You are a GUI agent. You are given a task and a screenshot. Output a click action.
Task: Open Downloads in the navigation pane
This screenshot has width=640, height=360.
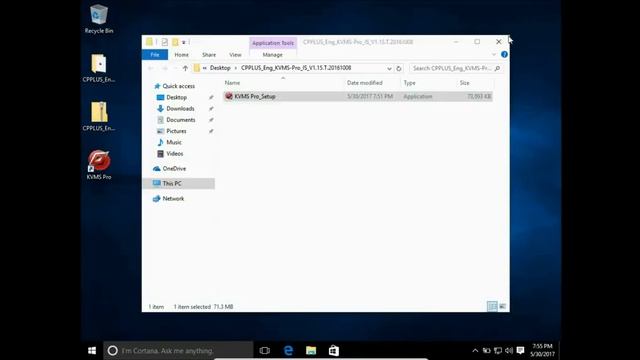pos(180,109)
